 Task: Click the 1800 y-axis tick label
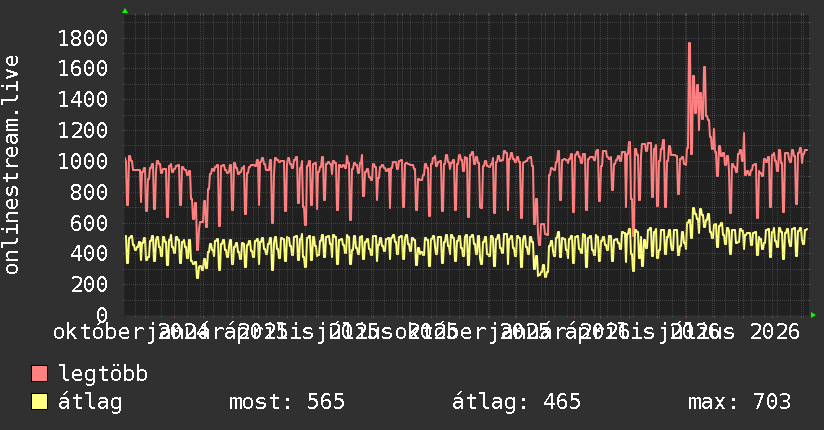[x=83, y=38]
